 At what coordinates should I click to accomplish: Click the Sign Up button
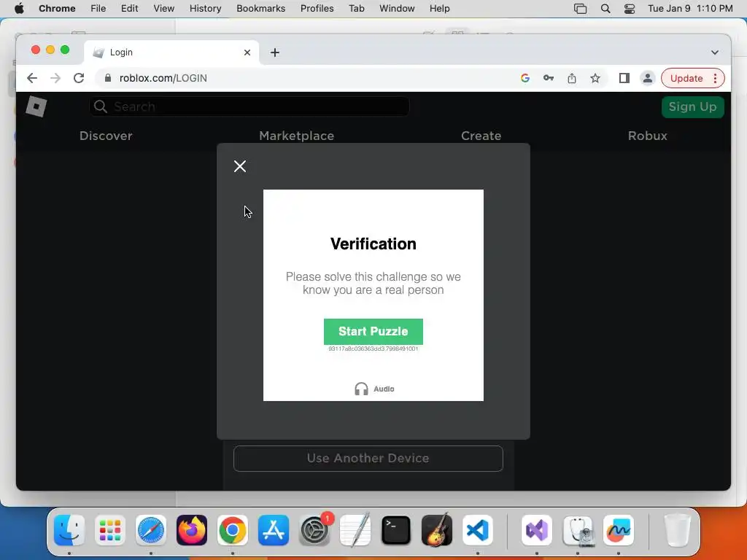[693, 106]
